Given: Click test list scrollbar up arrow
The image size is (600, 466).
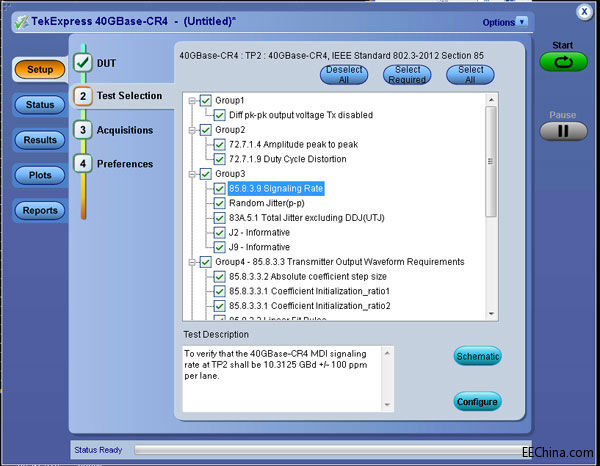Looking at the screenshot, I should click(491, 100).
